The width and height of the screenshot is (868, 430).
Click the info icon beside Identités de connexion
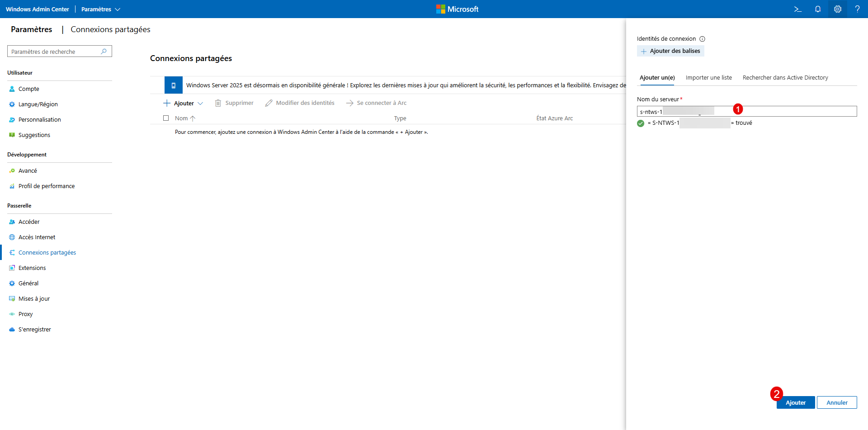pyautogui.click(x=702, y=39)
